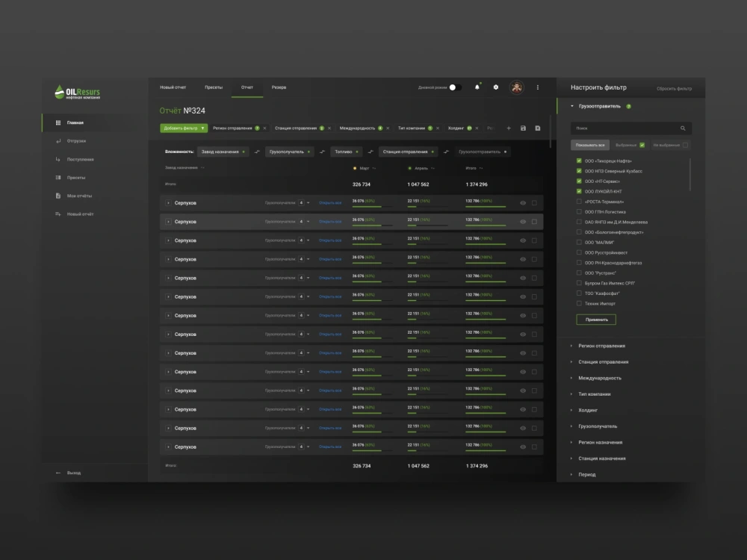This screenshot has height=560, width=747.
Task: Sort by the Апрель column icon
Action: (433, 168)
